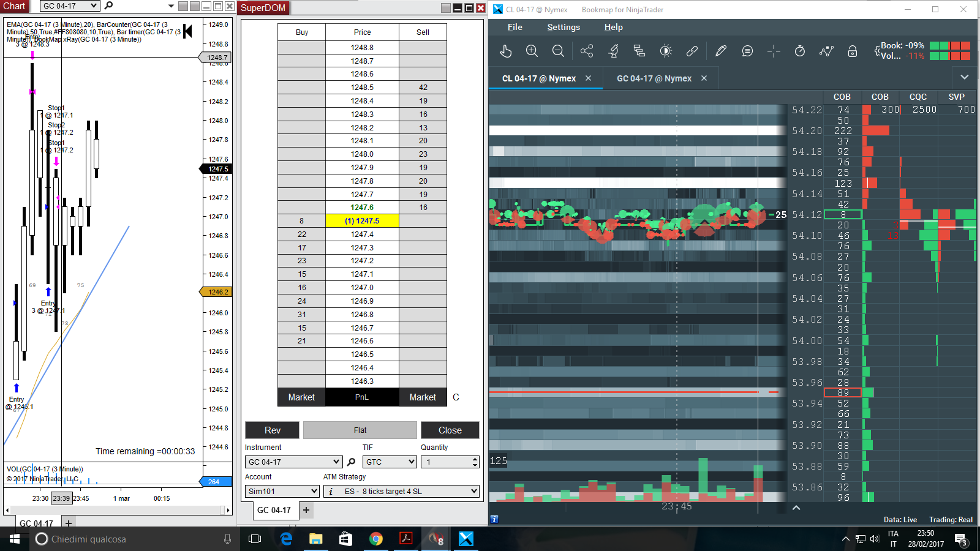Click the sell cell at price 1248.5
Image resolution: width=980 pixels, height=551 pixels.
pyautogui.click(x=423, y=88)
